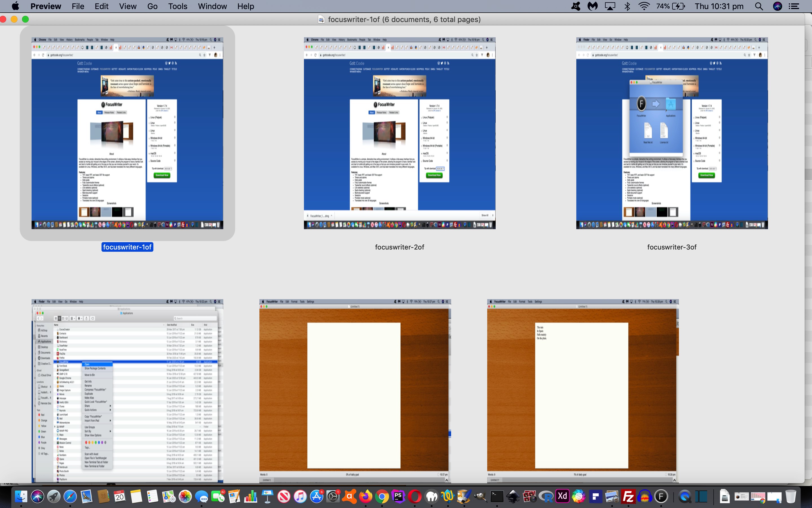812x508 pixels.
Task: Open PhpStorm from the Dock
Action: [x=398, y=496]
